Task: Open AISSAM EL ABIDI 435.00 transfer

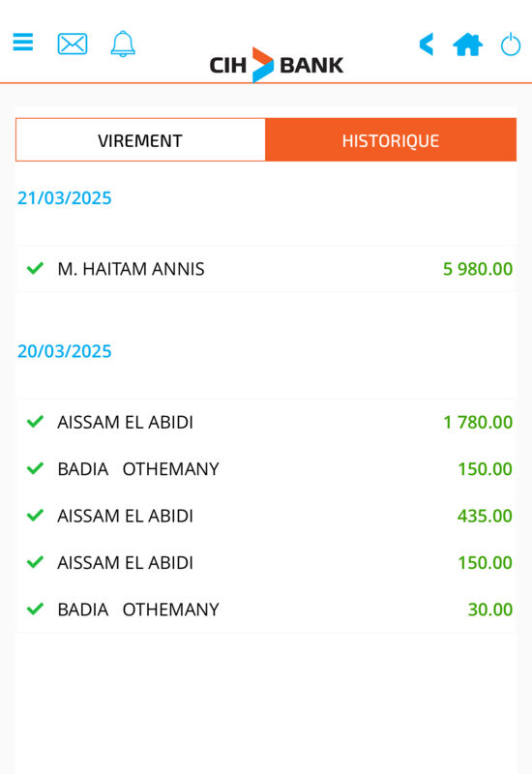Action: coord(267,516)
